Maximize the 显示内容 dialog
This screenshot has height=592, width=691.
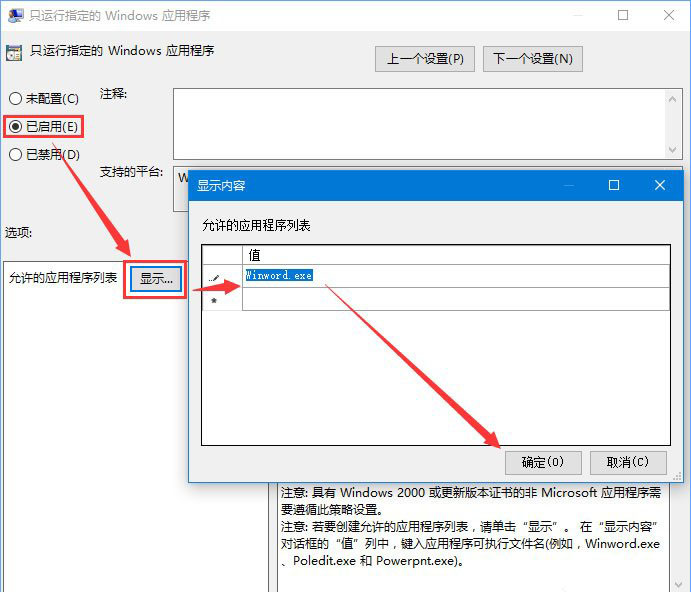[614, 185]
